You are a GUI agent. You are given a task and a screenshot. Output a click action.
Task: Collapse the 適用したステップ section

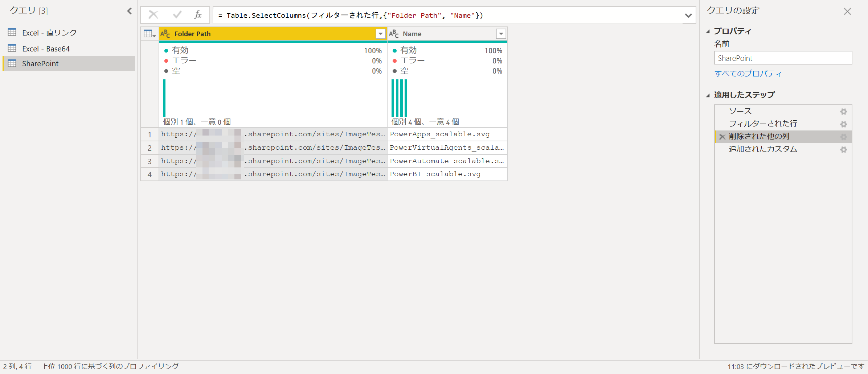[708, 95]
